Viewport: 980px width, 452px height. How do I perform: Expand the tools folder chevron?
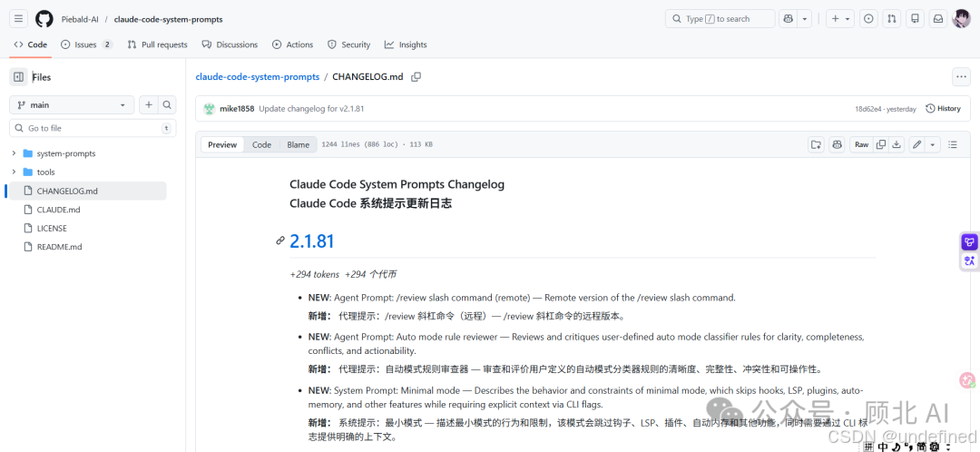14,172
